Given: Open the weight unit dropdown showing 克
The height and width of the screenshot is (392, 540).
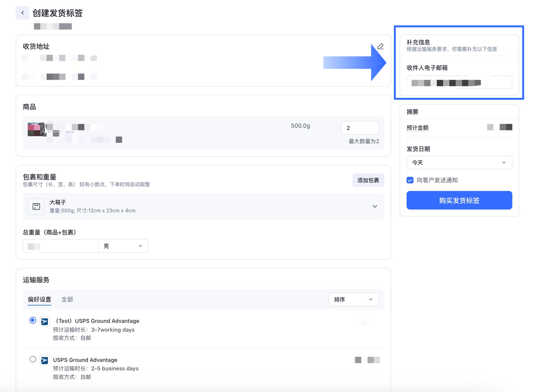Looking at the screenshot, I should (x=123, y=246).
